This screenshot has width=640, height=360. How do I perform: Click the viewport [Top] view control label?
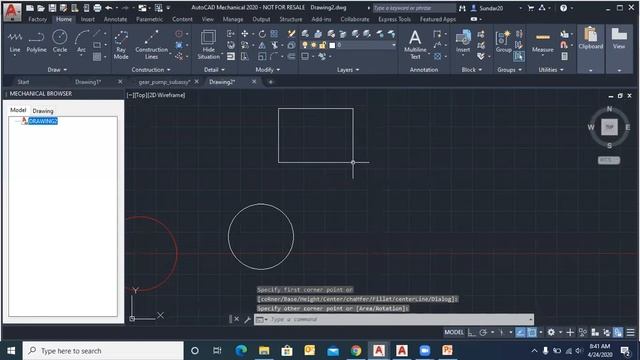pos(141,95)
